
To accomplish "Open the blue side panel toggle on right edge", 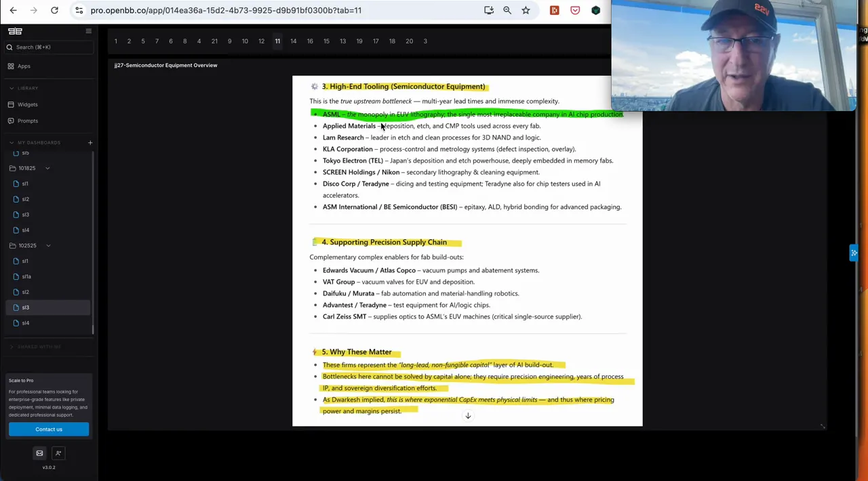I will click(854, 253).
